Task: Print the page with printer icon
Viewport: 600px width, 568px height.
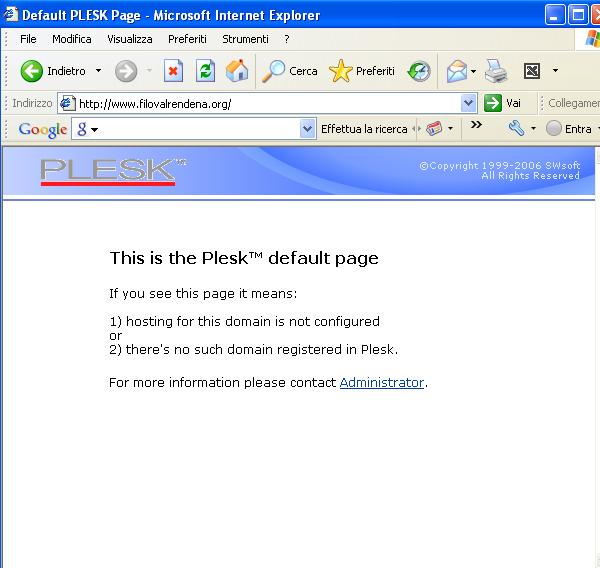Action: 496,71
